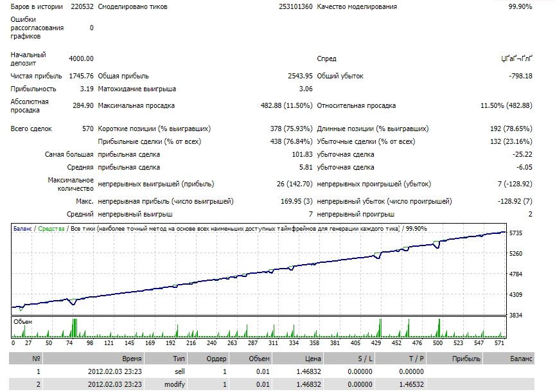Click gross profit value 2543.95

[x=300, y=76]
